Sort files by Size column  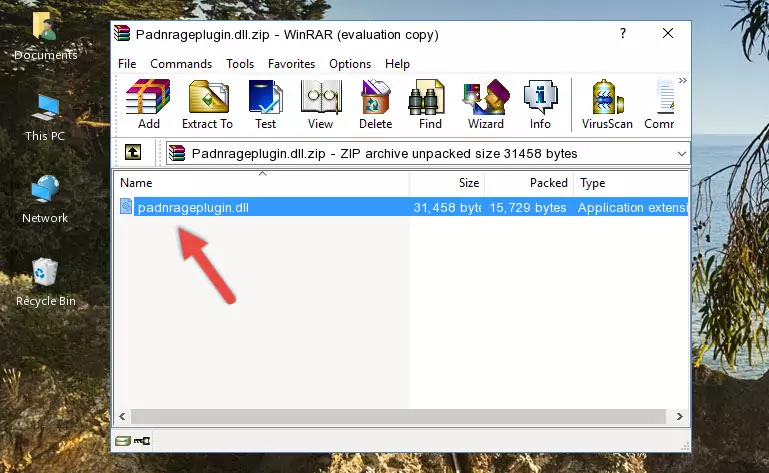pyautogui.click(x=447, y=183)
